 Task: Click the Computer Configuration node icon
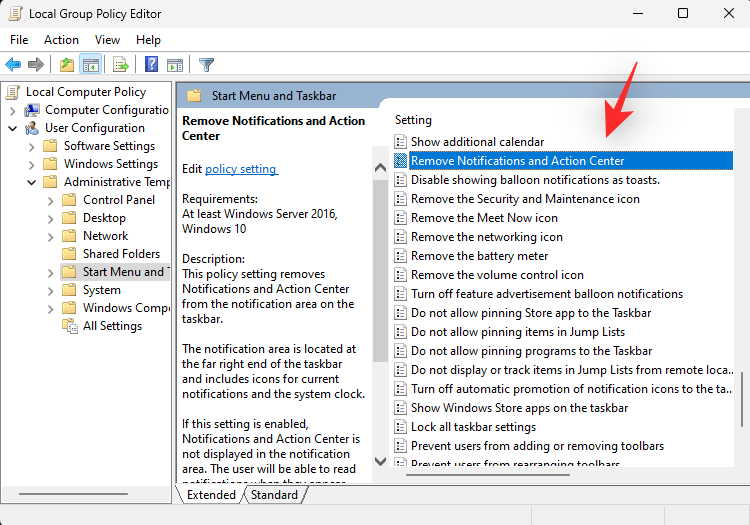coord(32,110)
